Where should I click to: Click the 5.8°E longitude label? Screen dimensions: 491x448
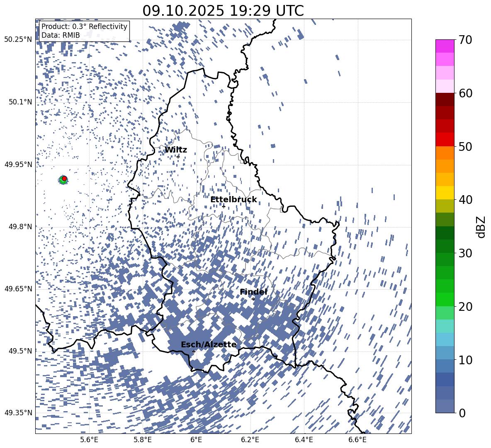click(143, 440)
